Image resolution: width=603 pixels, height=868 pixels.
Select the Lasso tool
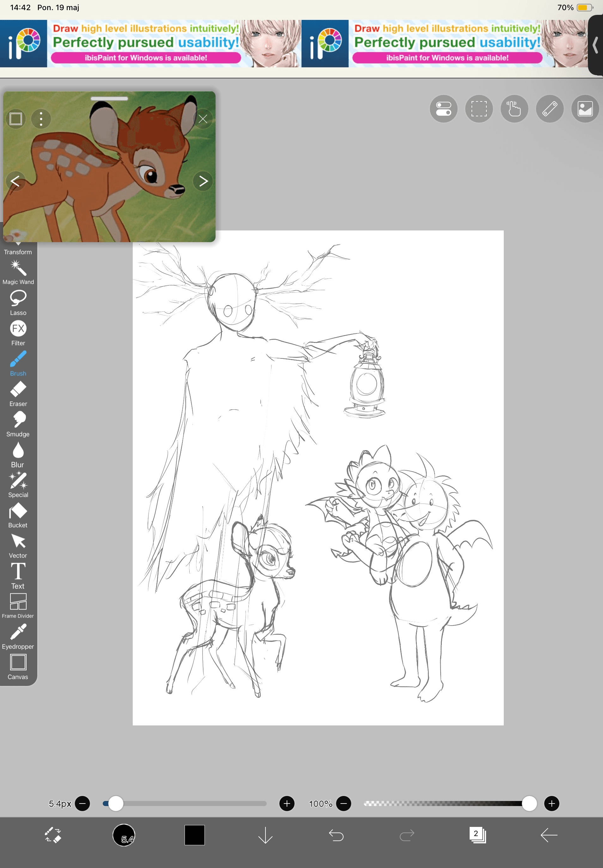[x=18, y=302]
